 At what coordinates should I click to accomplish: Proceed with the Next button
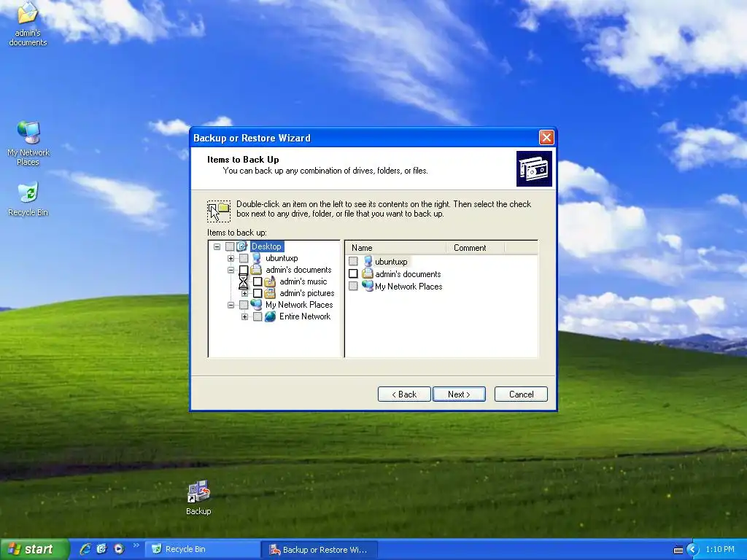460,394
